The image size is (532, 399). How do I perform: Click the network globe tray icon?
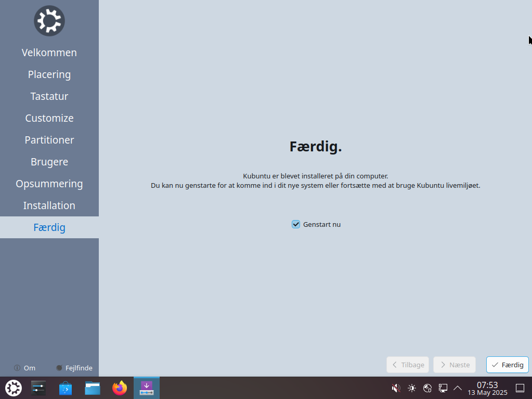pyautogui.click(x=427, y=388)
